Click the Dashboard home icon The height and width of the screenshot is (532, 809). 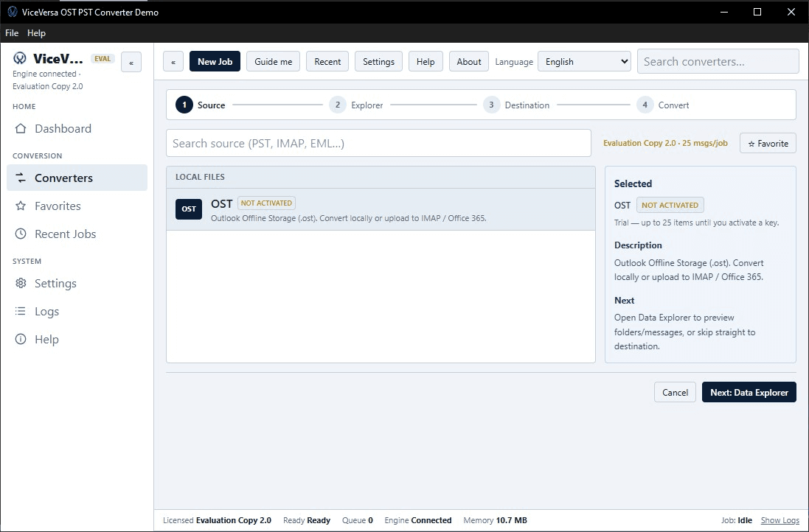(21, 128)
